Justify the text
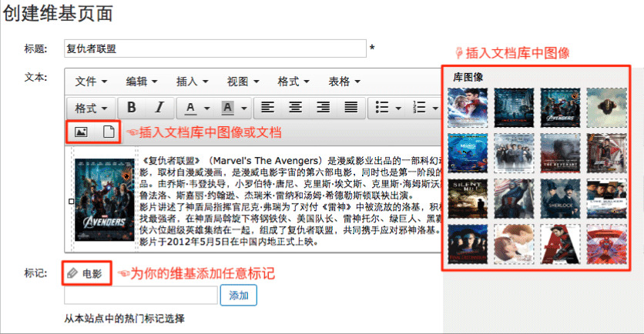Image resolution: width=644 pixels, height=334 pixels. pos(351,108)
